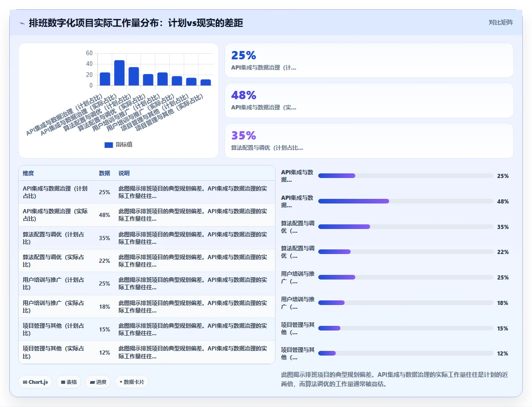Click the 35% progress bar for 算法配置与调优
532x407 pixels.
pos(405,227)
